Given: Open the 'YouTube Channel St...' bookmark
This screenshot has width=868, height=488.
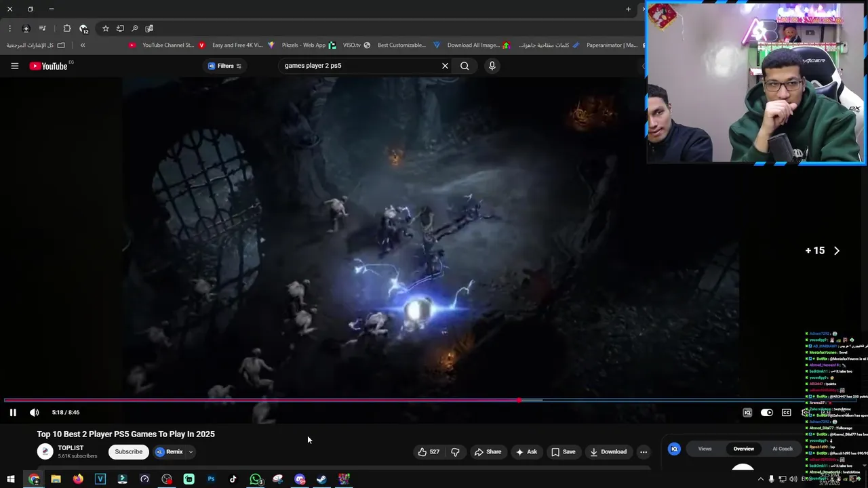Looking at the screenshot, I should click(162, 45).
